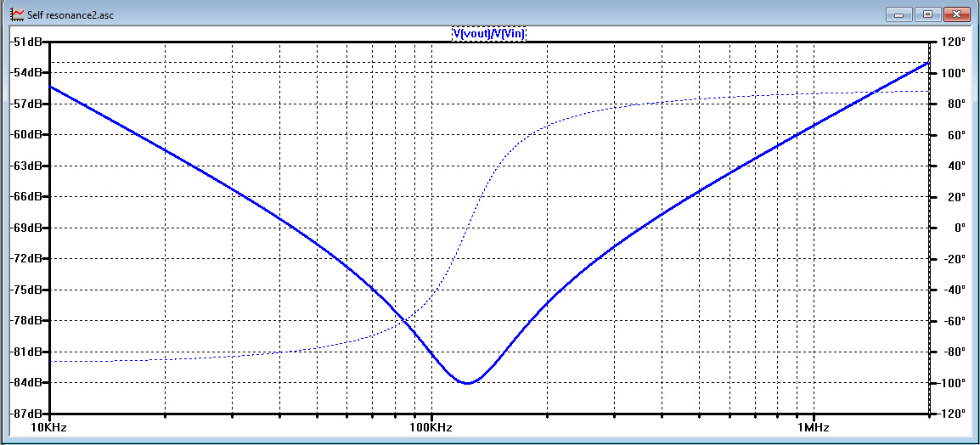Click the magnitude curve minimum near -84dB
This screenshot has width=980, height=445.
467,382
